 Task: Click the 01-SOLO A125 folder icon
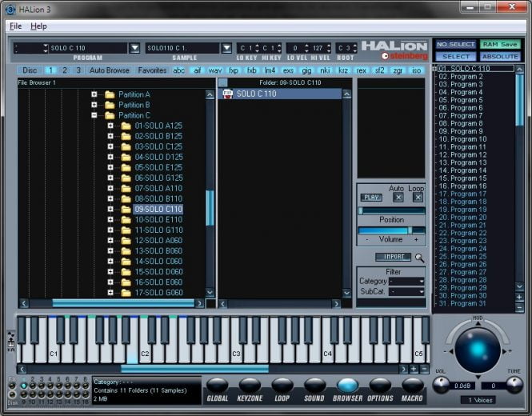pyautogui.click(x=126, y=126)
